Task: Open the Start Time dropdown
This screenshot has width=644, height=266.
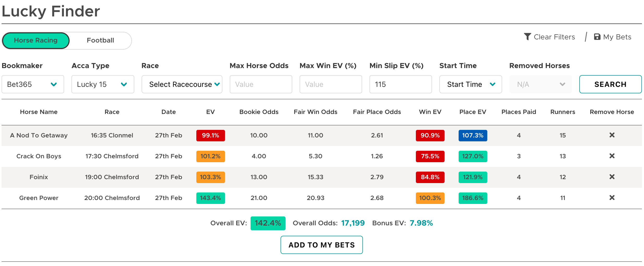Action: [471, 84]
